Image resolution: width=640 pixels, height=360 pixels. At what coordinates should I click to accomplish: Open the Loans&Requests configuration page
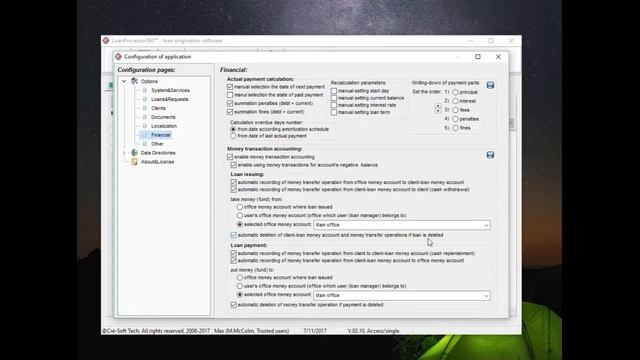tap(170, 99)
